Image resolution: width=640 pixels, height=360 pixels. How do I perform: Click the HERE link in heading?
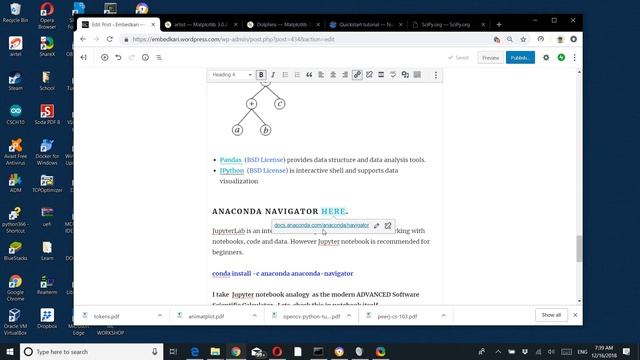(333, 211)
